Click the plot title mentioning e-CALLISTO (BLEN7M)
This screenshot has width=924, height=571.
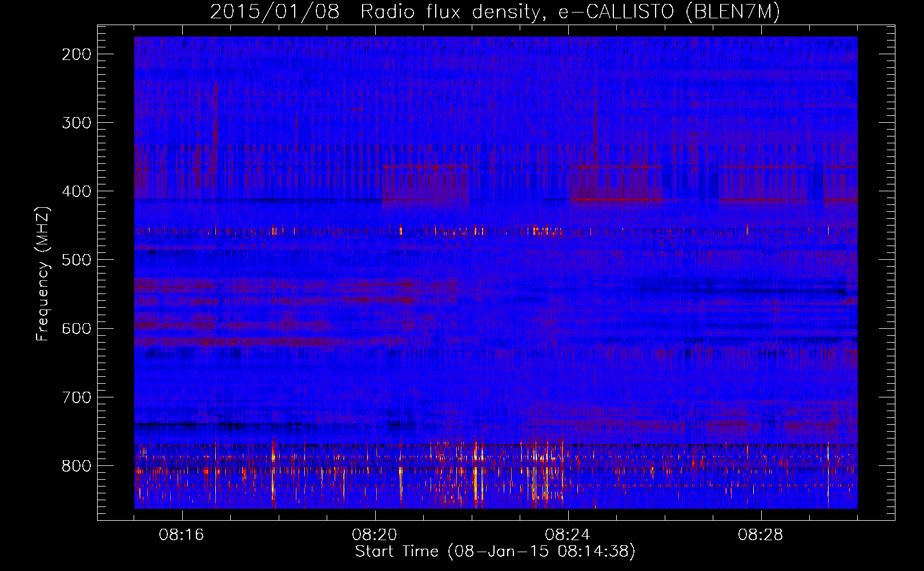tap(495, 11)
